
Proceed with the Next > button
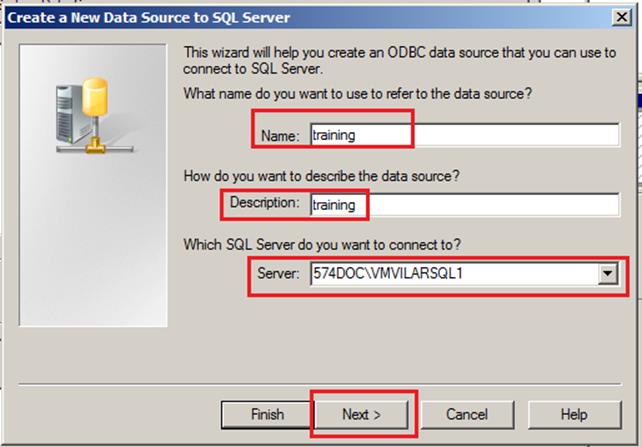[x=362, y=414]
